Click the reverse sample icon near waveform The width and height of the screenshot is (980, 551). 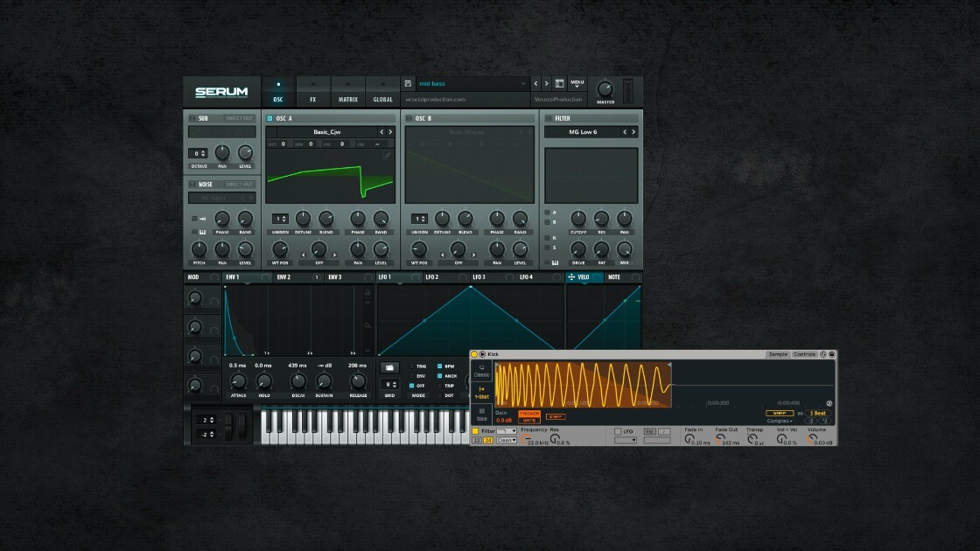point(829,403)
